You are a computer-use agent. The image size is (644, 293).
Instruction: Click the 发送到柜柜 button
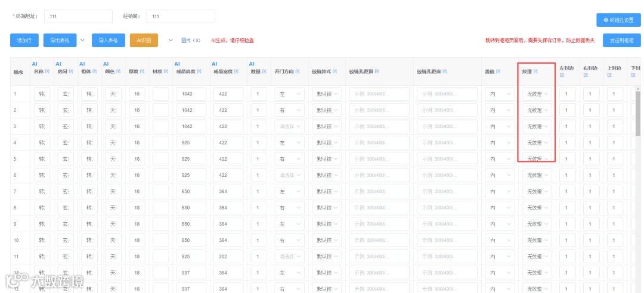[622, 40]
